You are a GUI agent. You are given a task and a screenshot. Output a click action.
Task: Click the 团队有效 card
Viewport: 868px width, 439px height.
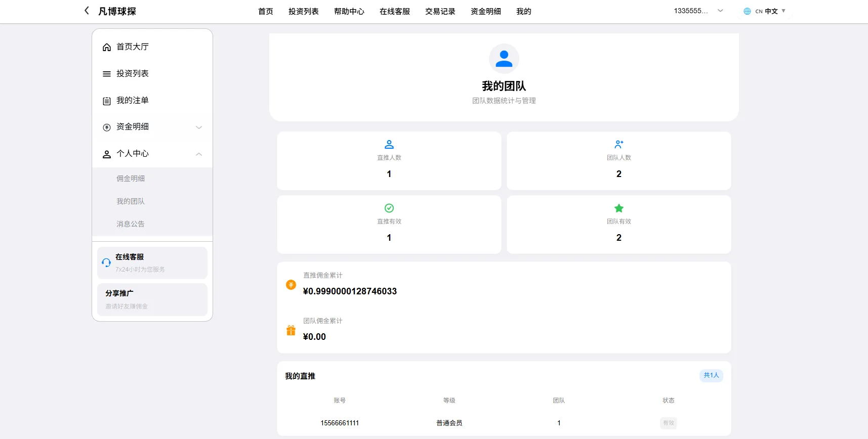[619, 225]
